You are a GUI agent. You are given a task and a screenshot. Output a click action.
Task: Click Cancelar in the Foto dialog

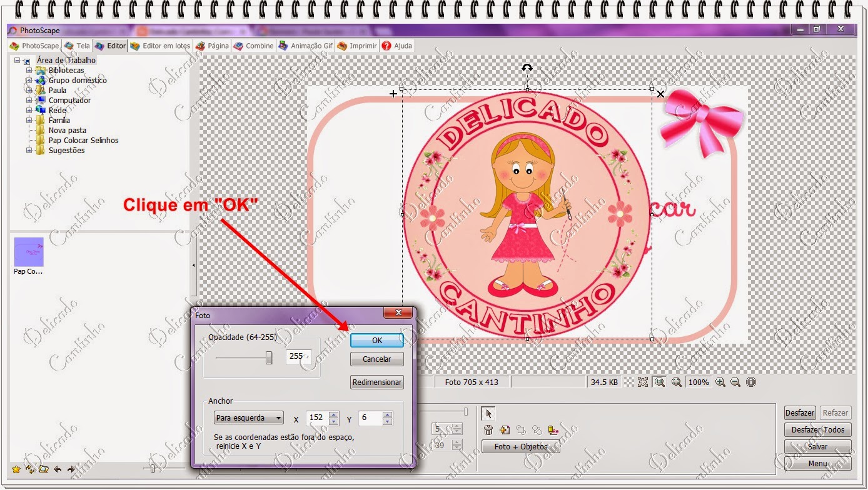[x=377, y=359]
